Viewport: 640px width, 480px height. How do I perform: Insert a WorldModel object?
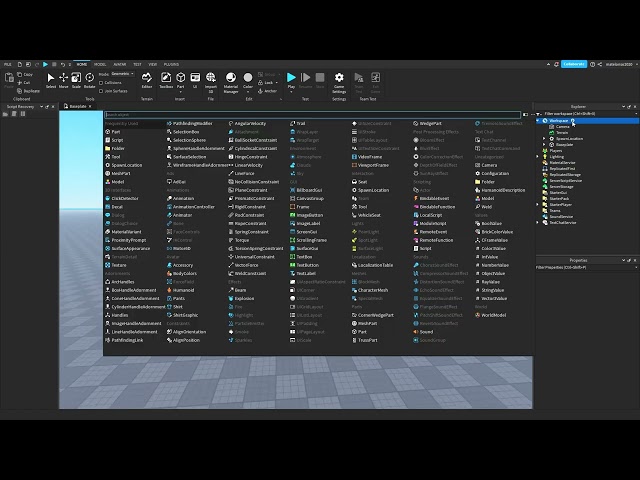[491, 315]
